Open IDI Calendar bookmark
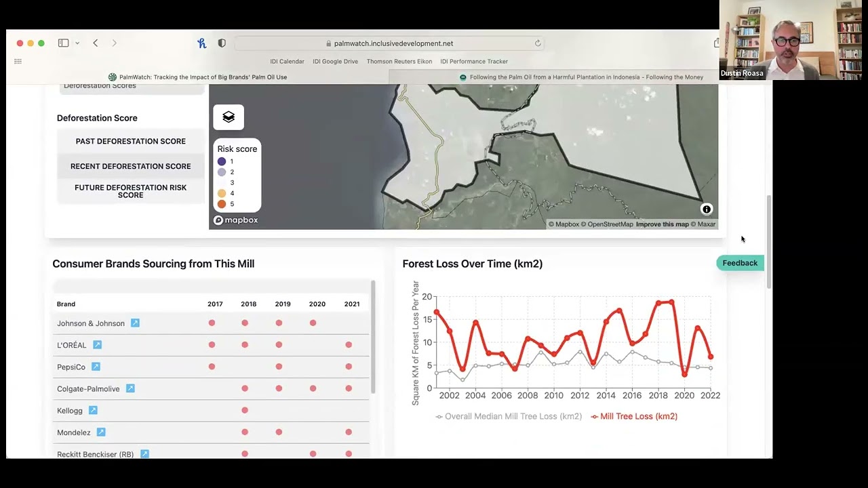 (x=287, y=61)
